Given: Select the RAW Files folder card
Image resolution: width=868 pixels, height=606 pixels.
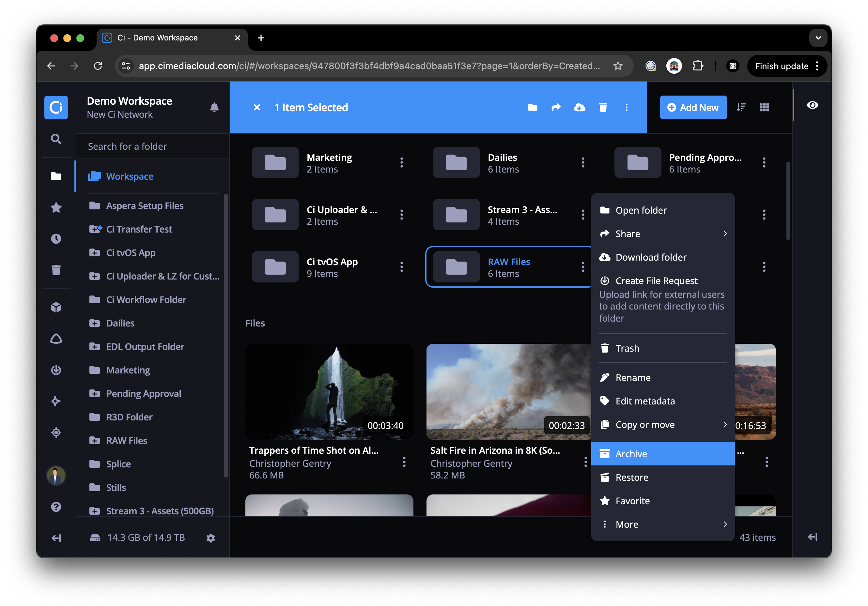Looking at the screenshot, I should coord(509,267).
